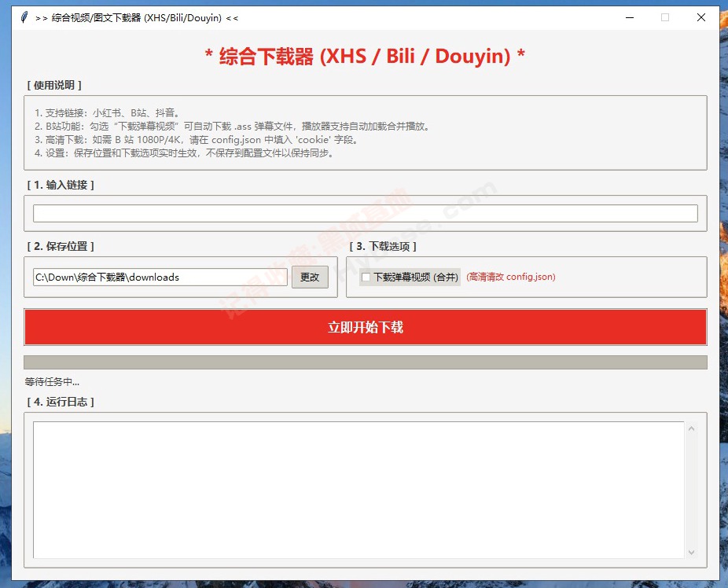Open the 高清请改 config.json hint link
The height and width of the screenshot is (588, 728).
pos(510,277)
